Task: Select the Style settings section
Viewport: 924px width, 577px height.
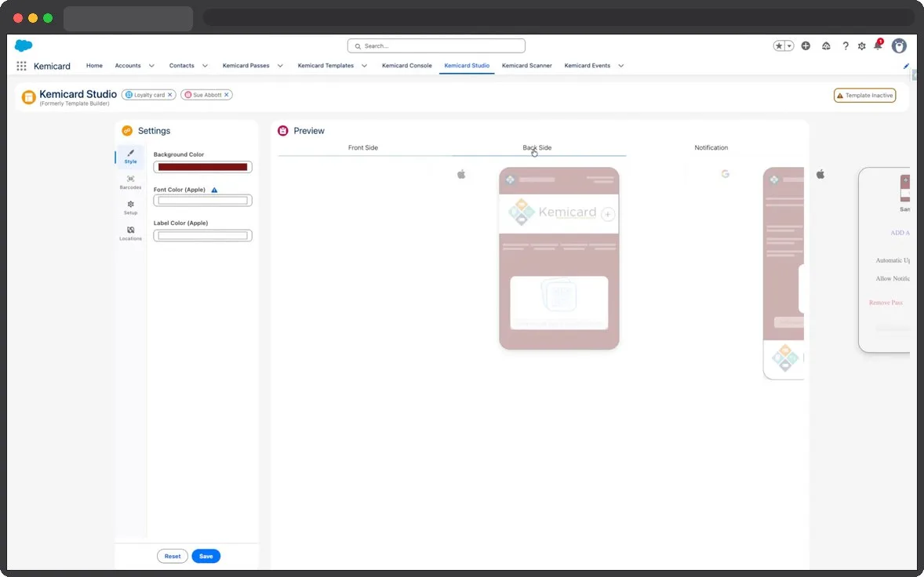Action: pos(130,157)
